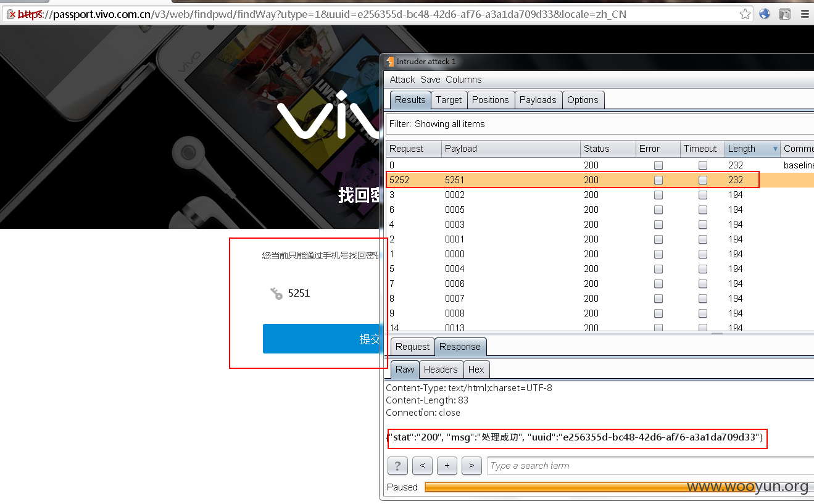The image size is (814, 504).
Task: Open the Chrome hamburger menu
Action: (804, 14)
